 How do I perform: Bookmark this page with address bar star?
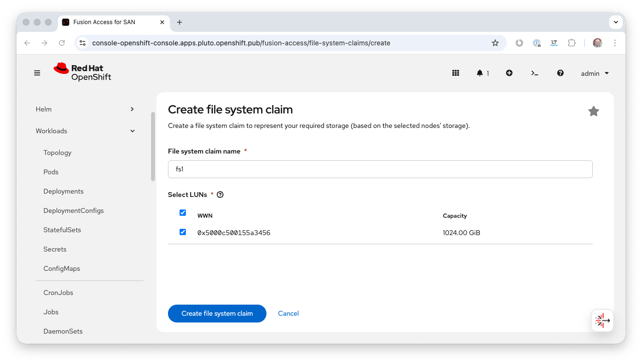pyautogui.click(x=495, y=43)
